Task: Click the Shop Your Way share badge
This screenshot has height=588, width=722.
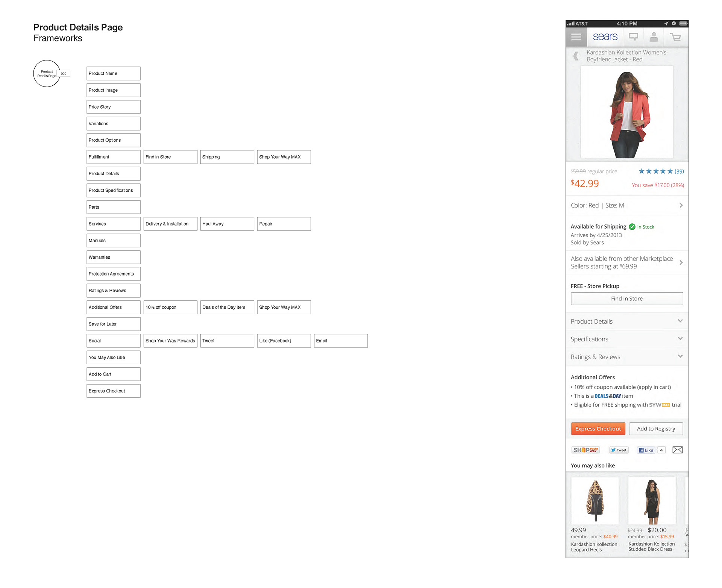Action: click(x=585, y=450)
